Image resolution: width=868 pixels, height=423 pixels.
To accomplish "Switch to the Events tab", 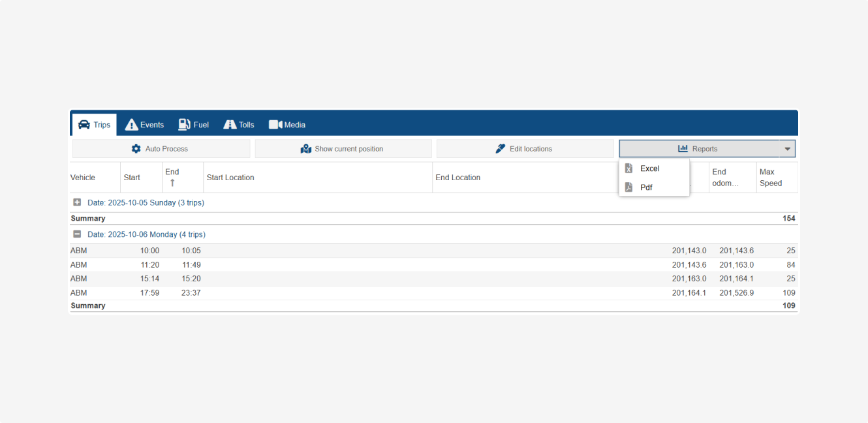I will point(144,125).
